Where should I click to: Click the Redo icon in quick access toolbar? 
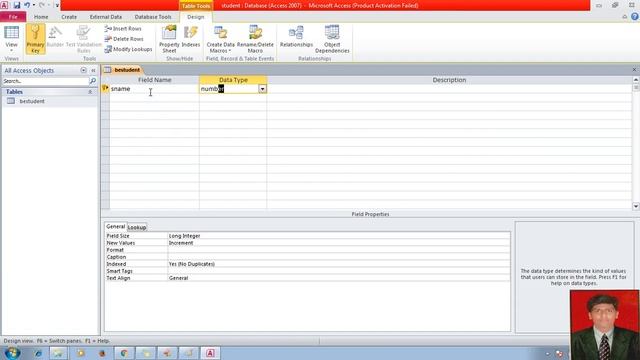click(42, 5)
